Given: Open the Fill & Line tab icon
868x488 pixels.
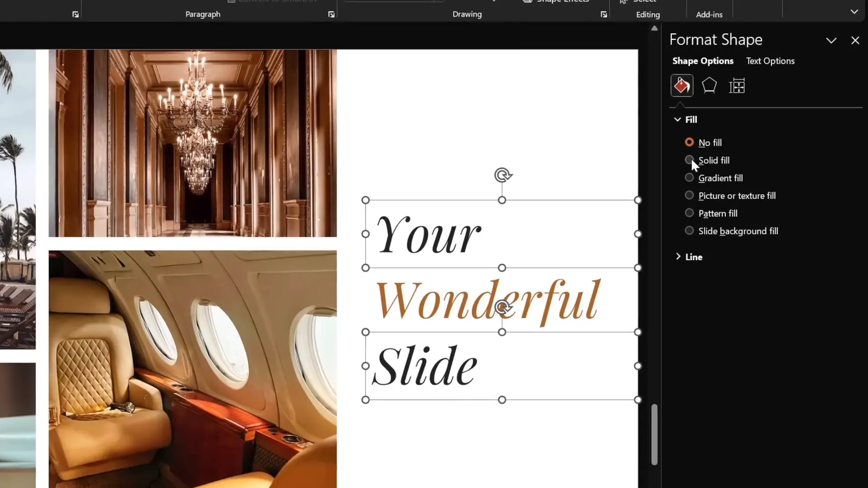Looking at the screenshot, I should pyautogui.click(x=682, y=85).
